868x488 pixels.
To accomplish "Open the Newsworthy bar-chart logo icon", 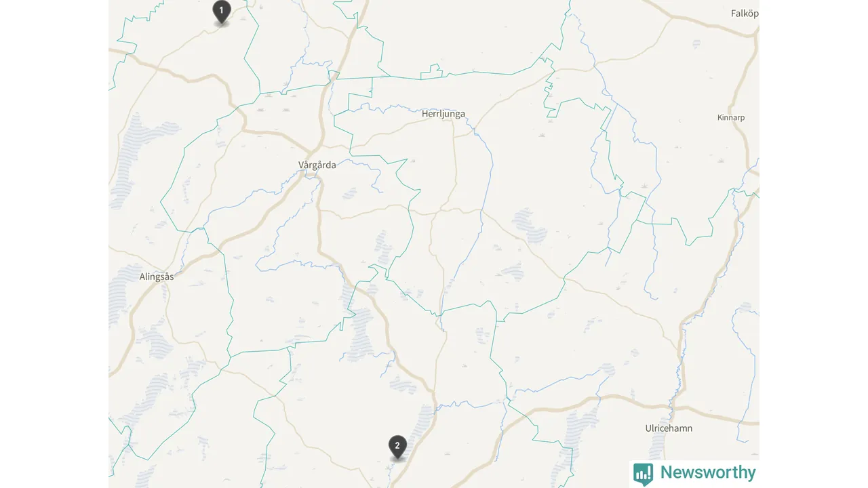I will (643, 473).
